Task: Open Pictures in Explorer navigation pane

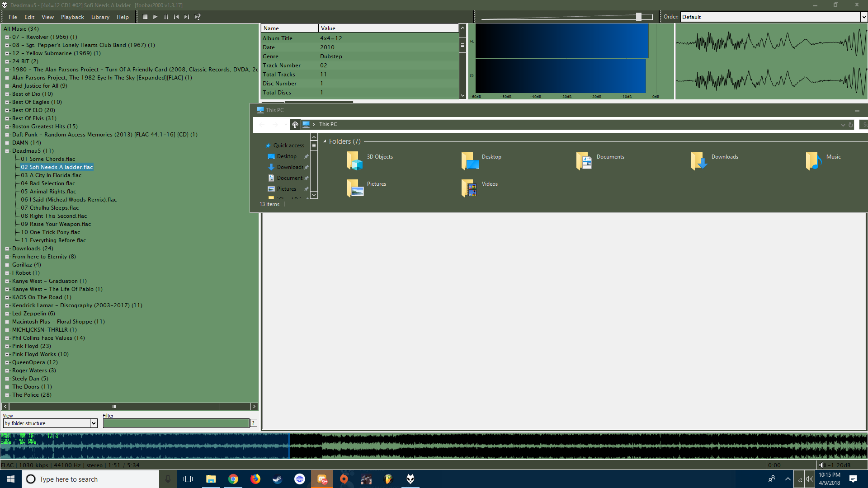Action: tap(287, 189)
